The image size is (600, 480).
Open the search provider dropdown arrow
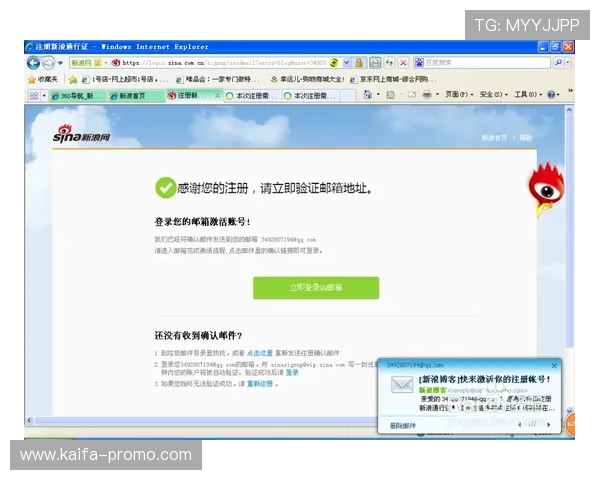tap(568, 62)
